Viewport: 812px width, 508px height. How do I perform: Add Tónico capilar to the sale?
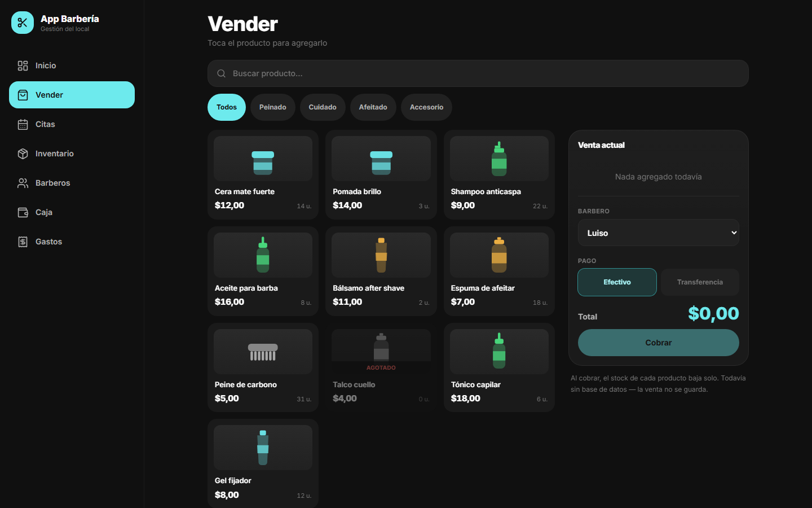[499, 367]
